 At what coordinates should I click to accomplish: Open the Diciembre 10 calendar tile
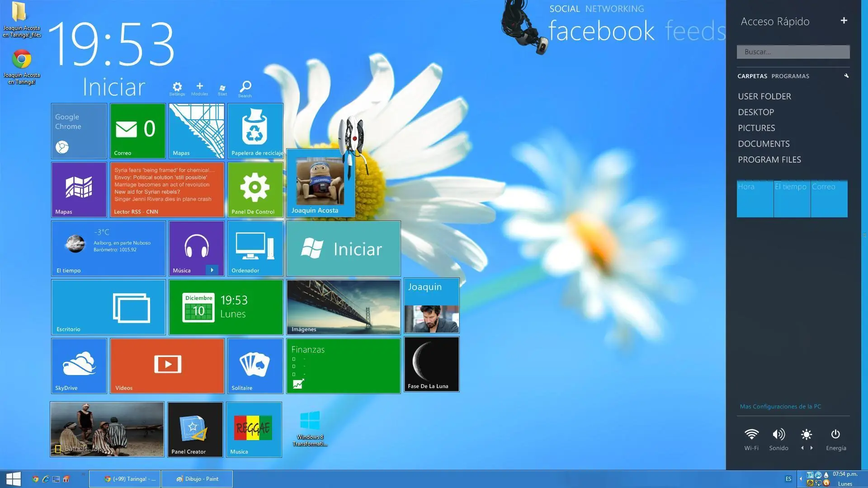226,307
